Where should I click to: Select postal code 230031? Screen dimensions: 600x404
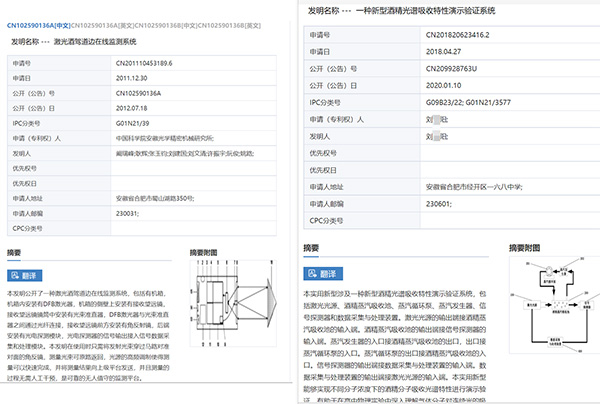tap(127, 213)
